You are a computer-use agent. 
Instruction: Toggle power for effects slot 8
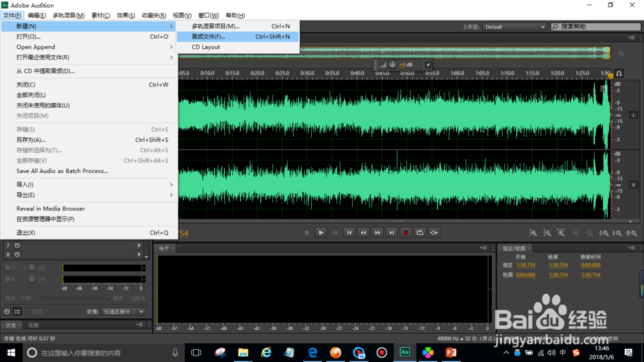pyautogui.click(x=17, y=254)
